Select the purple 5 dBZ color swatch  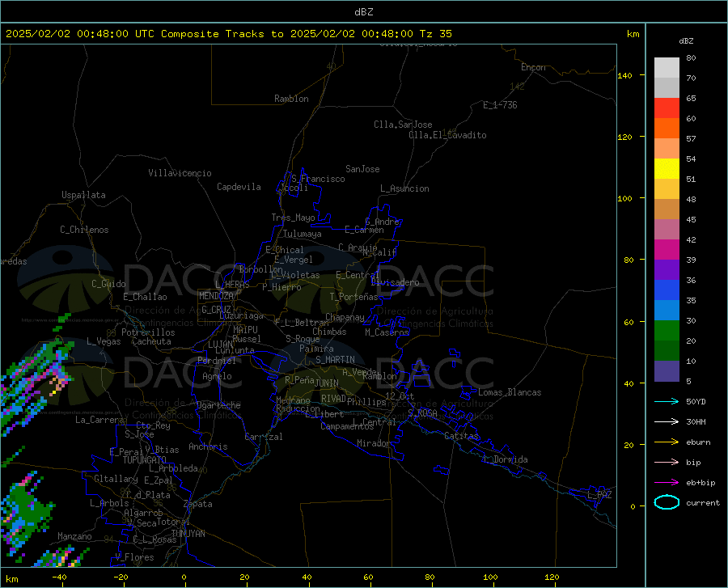tap(667, 371)
